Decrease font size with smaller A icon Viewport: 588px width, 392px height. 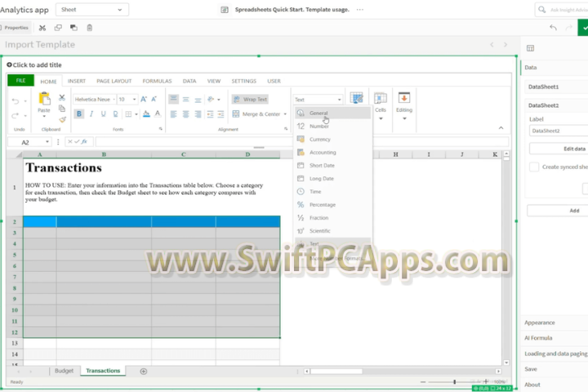click(154, 99)
